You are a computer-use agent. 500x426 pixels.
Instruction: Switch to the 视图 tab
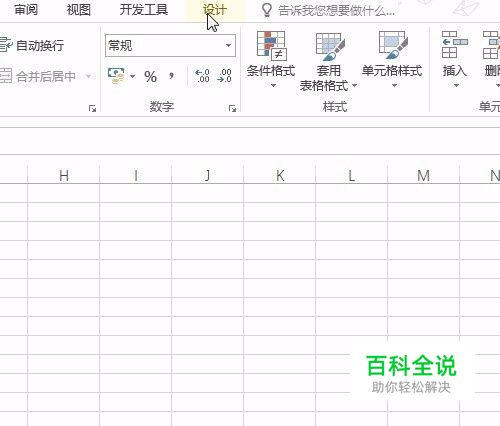(79, 10)
